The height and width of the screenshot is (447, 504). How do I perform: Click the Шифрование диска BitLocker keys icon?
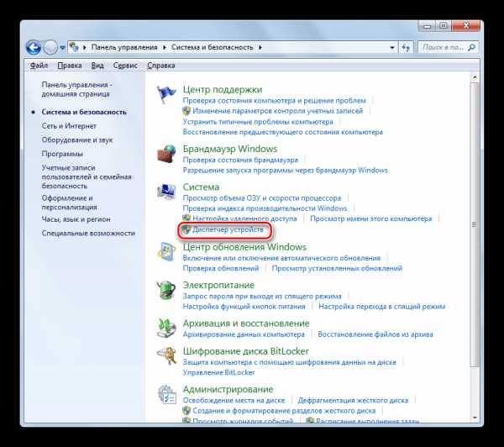[x=166, y=355]
